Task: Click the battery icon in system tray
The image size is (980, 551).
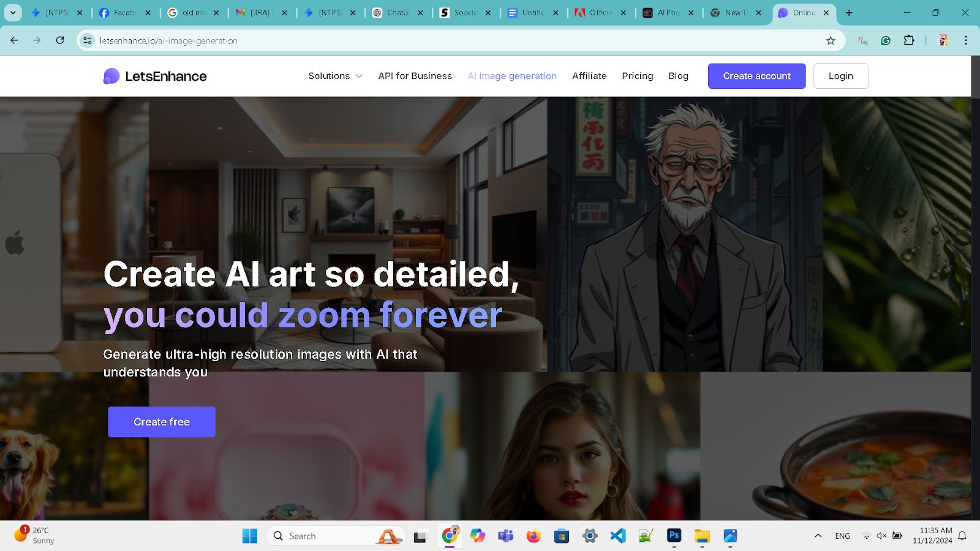Action: point(897,536)
